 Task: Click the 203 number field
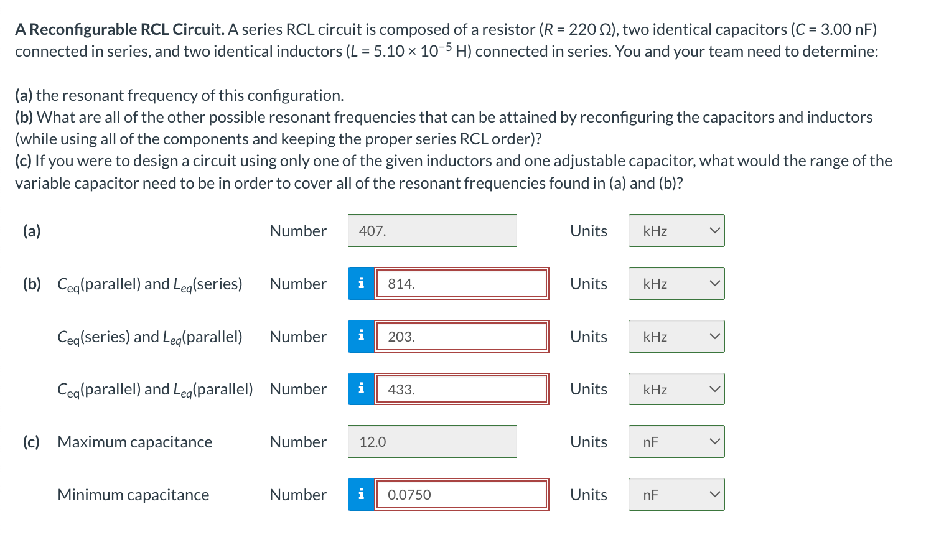click(x=462, y=337)
